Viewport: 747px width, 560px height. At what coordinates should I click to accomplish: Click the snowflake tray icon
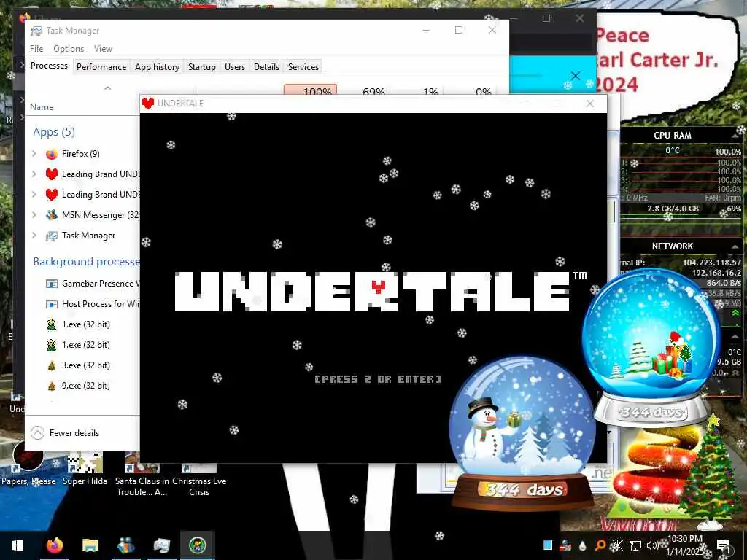click(x=617, y=545)
